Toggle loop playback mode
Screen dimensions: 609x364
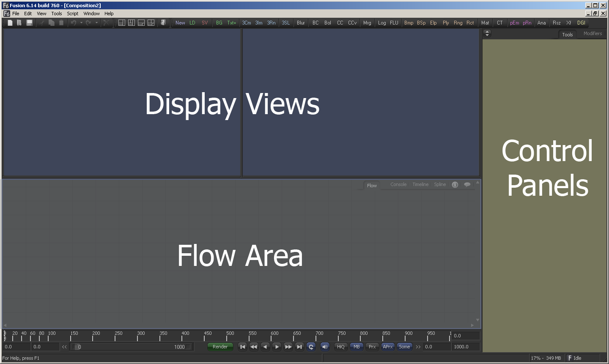pyautogui.click(x=311, y=347)
